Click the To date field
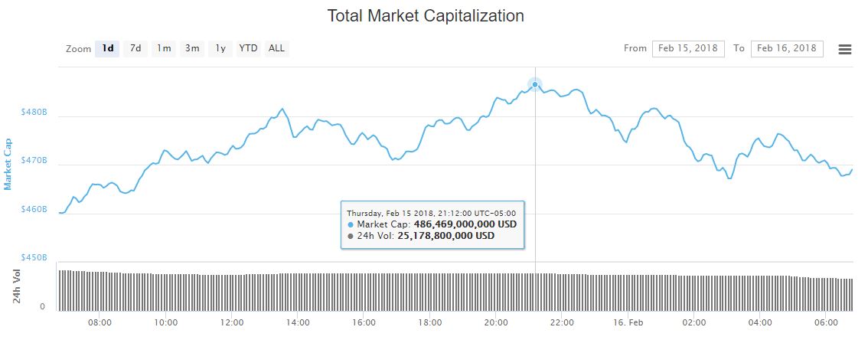The width and height of the screenshot is (868, 340). click(x=787, y=48)
